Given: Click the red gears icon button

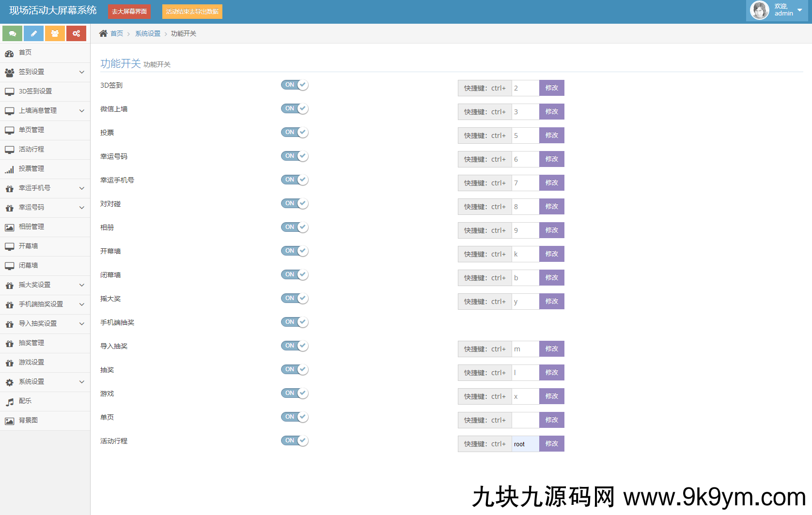Looking at the screenshot, I should (76, 33).
